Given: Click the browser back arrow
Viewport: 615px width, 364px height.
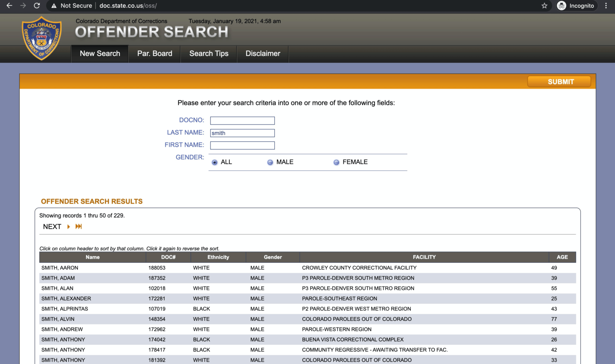Looking at the screenshot, I should pos(9,6).
